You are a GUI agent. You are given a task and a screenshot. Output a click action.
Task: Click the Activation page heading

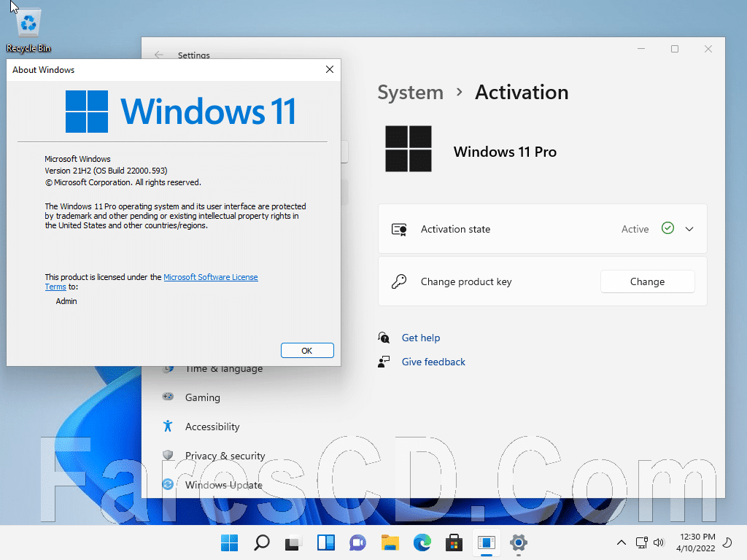pos(522,93)
